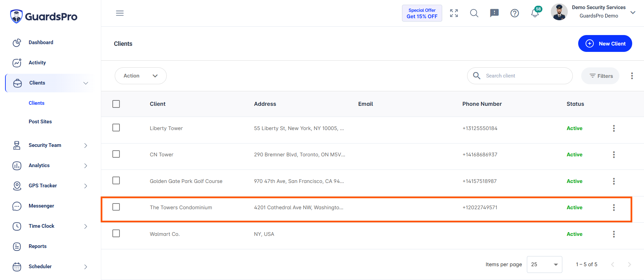
Task: Open the Action dropdown
Action: (141, 76)
